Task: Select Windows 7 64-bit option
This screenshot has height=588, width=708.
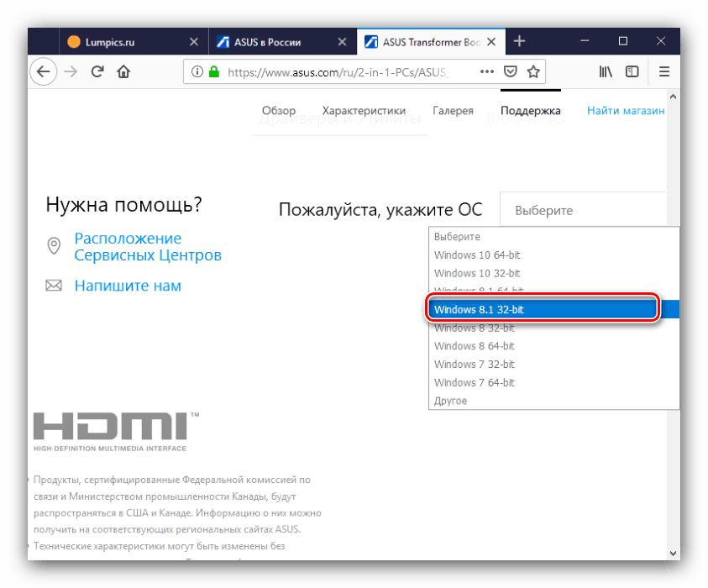Action: pos(553,382)
